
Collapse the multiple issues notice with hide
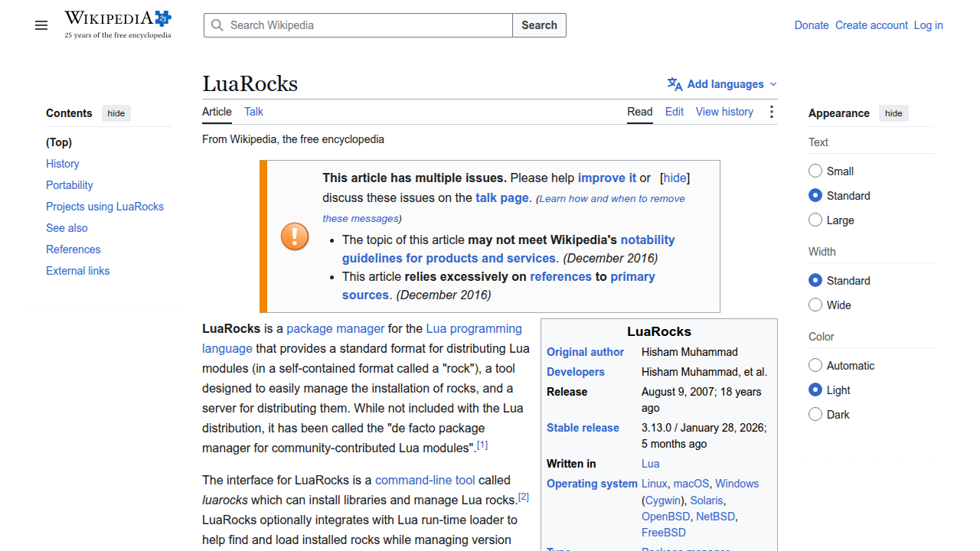click(675, 178)
